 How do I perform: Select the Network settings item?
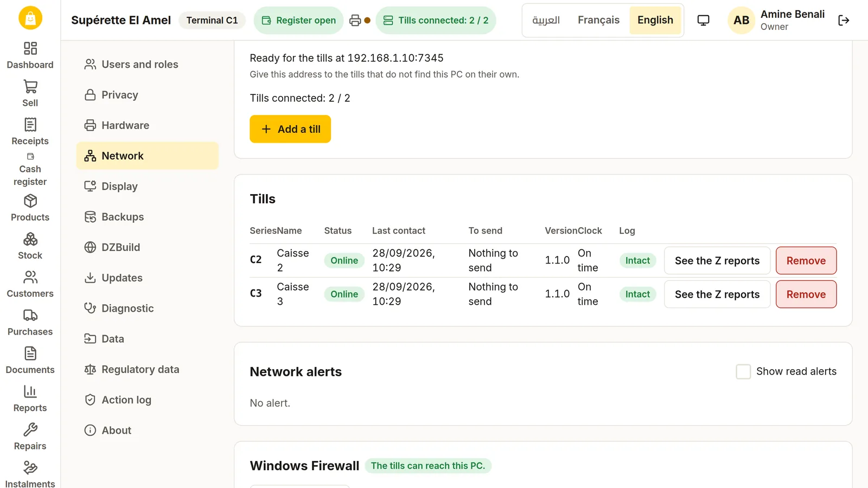click(x=148, y=156)
